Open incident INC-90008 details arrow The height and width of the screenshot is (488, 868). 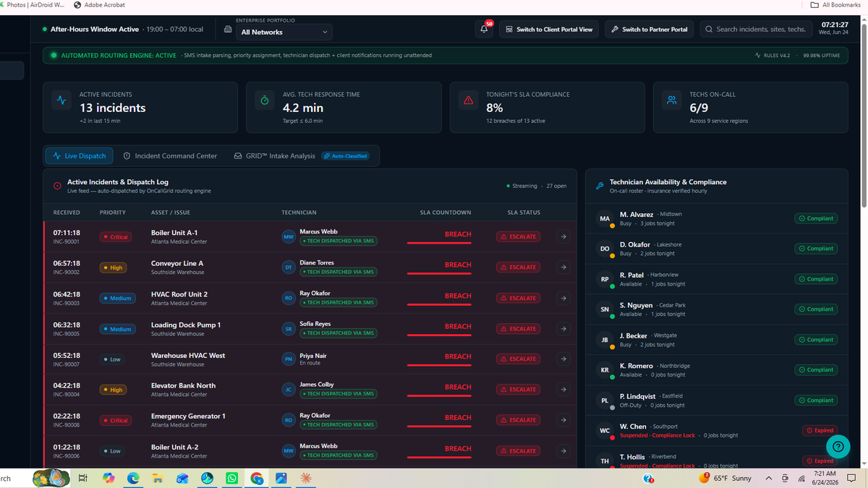click(563, 420)
